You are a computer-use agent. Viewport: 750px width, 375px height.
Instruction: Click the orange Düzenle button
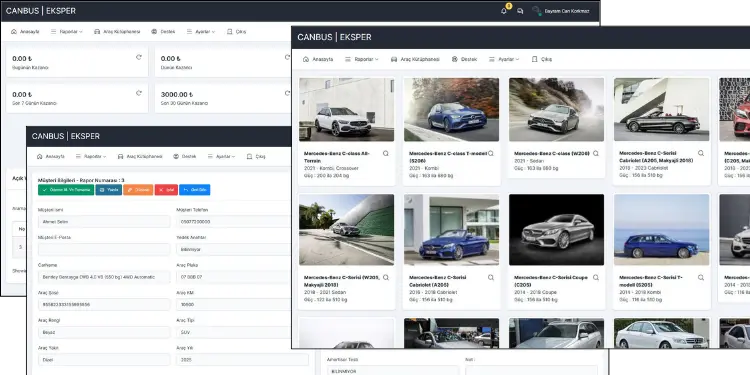click(138, 190)
